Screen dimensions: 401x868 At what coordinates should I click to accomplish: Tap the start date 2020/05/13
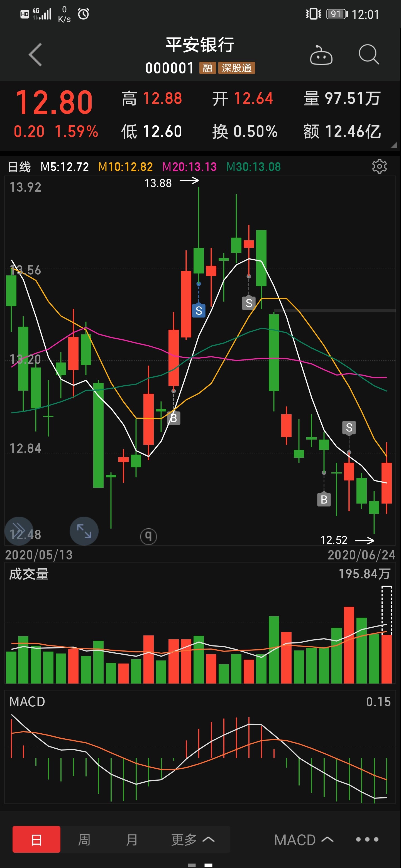point(39,555)
